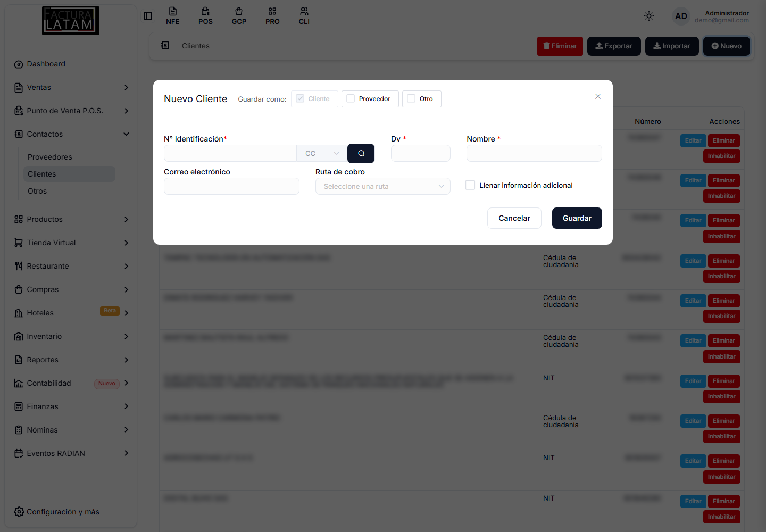Click the search icon beside identification field
The image size is (766, 532).
coord(361,153)
